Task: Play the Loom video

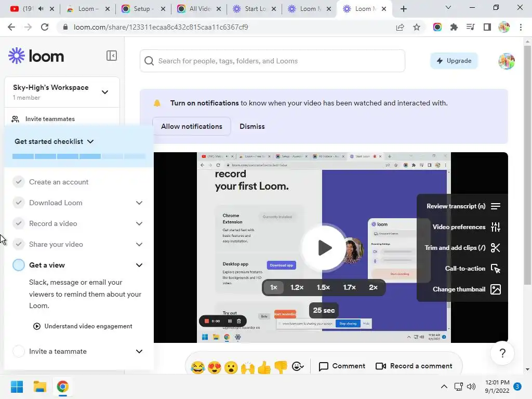Action: click(324, 248)
